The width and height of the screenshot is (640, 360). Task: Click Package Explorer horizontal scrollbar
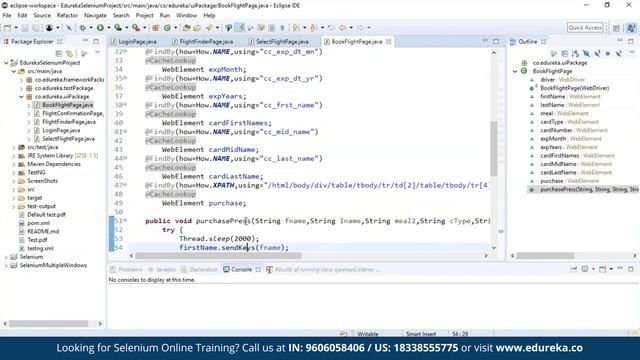tap(49, 324)
